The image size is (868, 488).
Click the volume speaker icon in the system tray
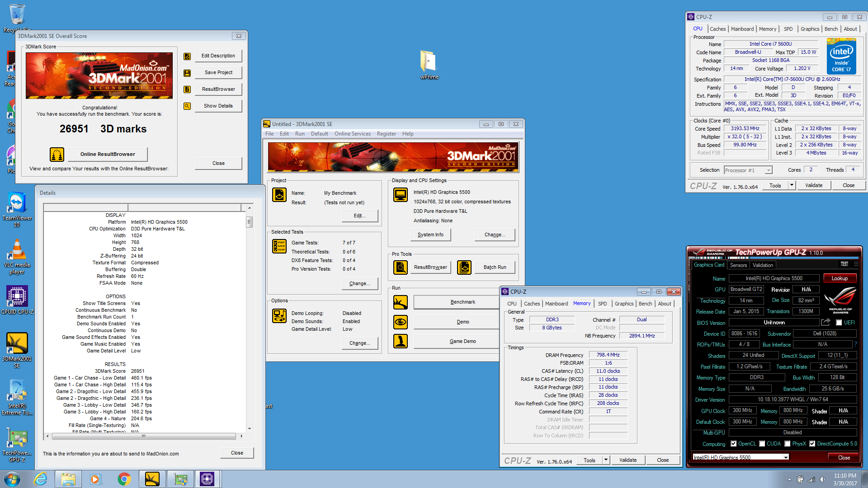click(822, 479)
